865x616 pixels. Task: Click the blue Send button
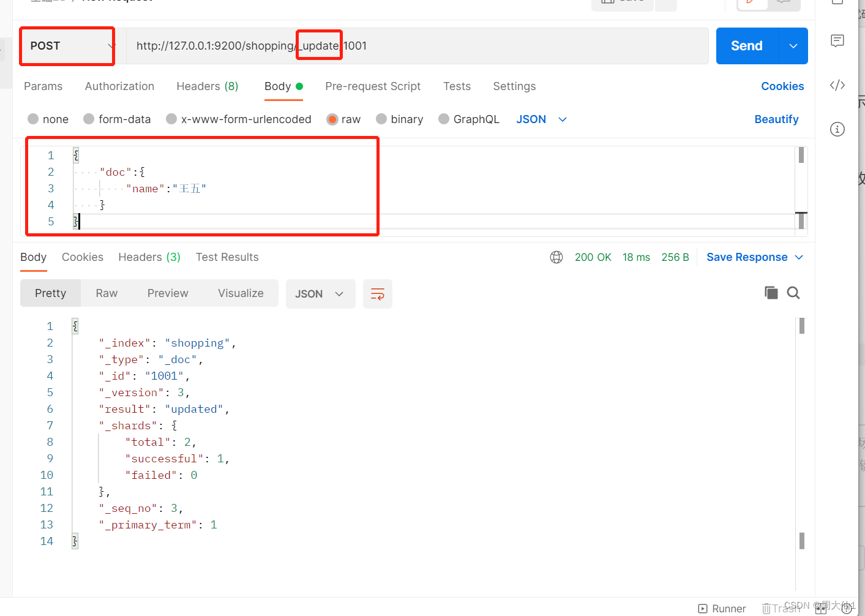747,46
